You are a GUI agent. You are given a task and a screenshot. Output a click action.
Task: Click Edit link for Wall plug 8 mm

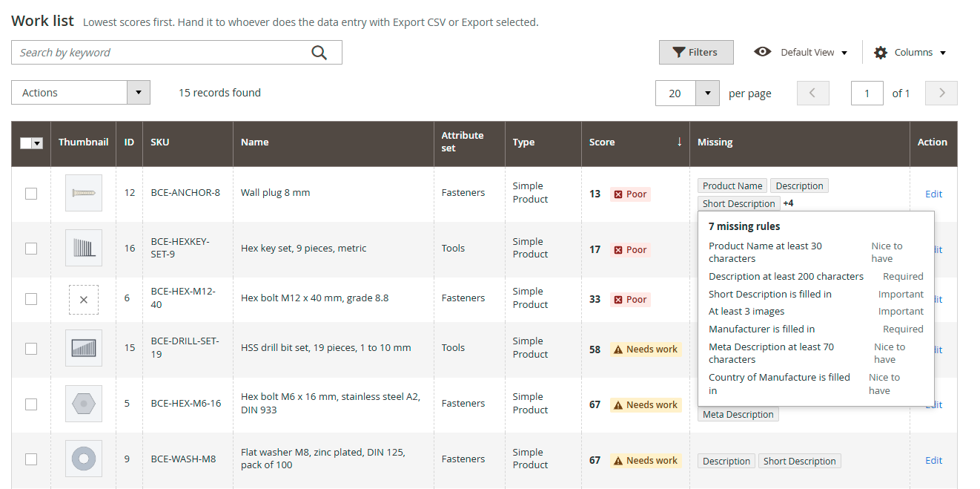click(x=933, y=194)
